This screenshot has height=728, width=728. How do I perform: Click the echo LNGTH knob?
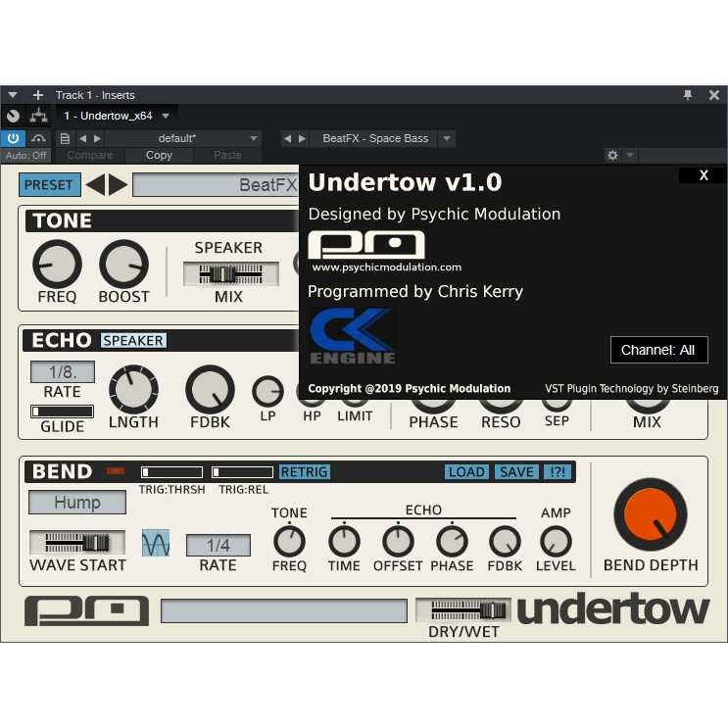(x=133, y=390)
